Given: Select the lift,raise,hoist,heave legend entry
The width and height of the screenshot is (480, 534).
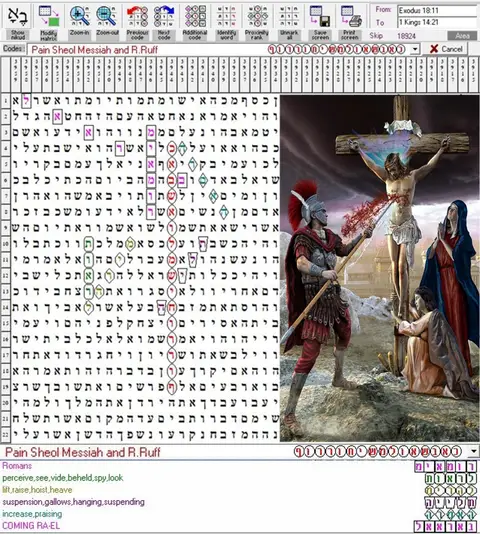Looking at the screenshot, I should coord(37,490).
